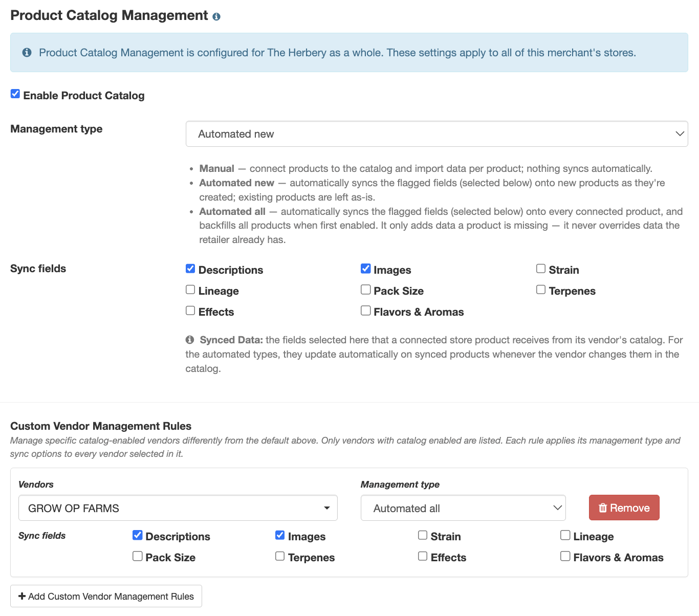Enable default Strain sync field

coord(541,269)
